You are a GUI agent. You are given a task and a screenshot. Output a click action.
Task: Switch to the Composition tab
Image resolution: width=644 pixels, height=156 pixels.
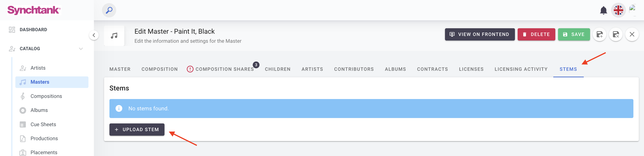(x=160, y=69)
